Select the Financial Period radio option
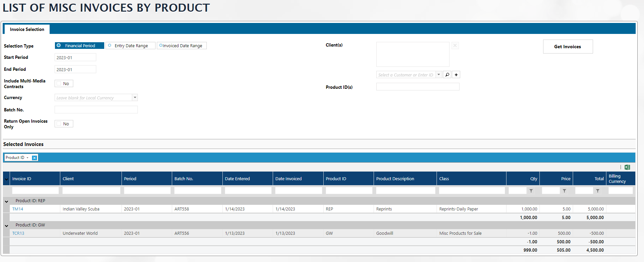Screen dimensions: 644x262 point(59,46)
